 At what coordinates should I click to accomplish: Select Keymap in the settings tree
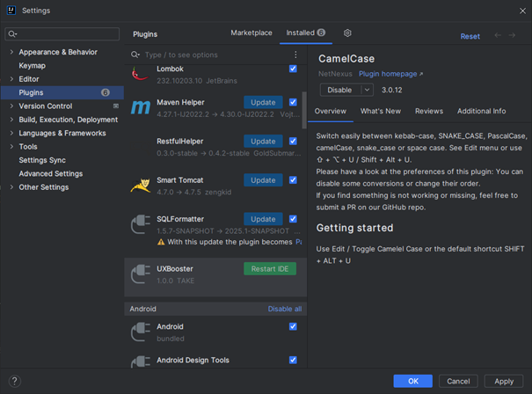tap(33, 65)
